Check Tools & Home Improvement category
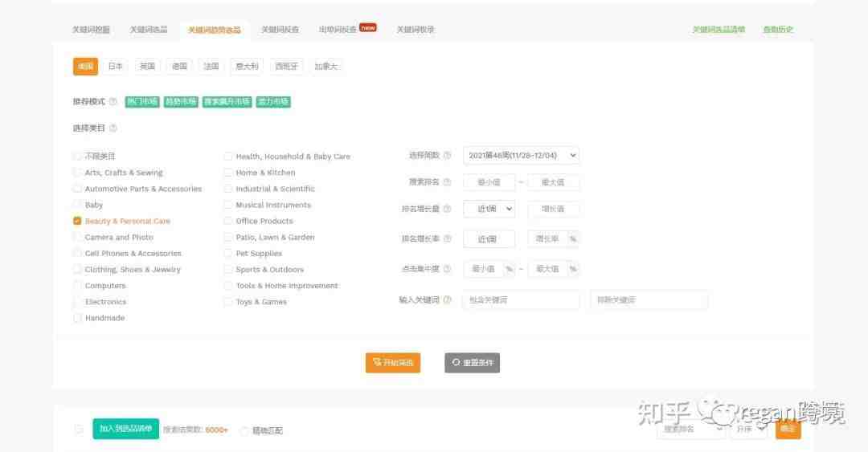 coord(228,286)
